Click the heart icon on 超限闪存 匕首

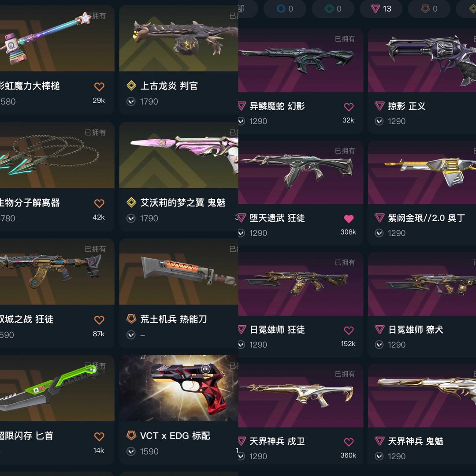tap(99, 436)
